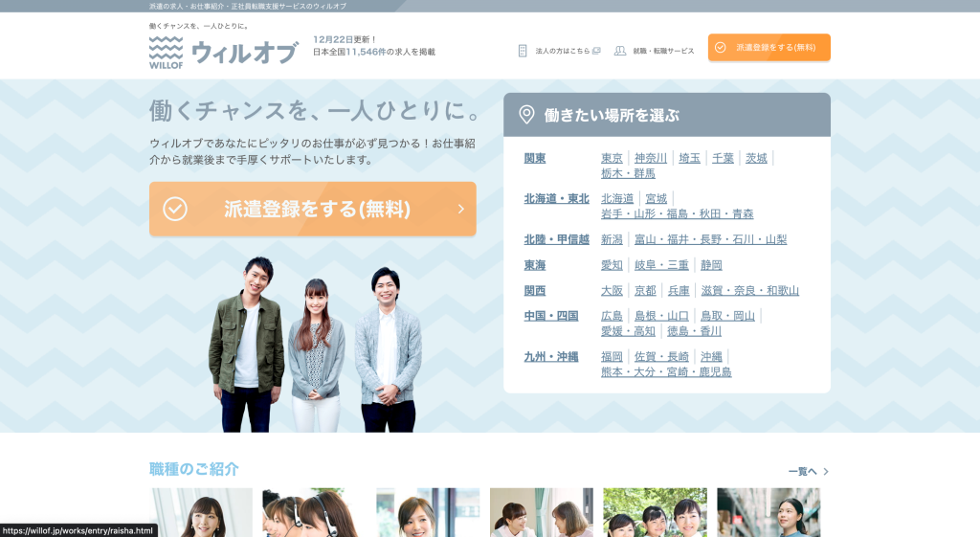Click the first job category thumbnail

(x=201, y=512)
